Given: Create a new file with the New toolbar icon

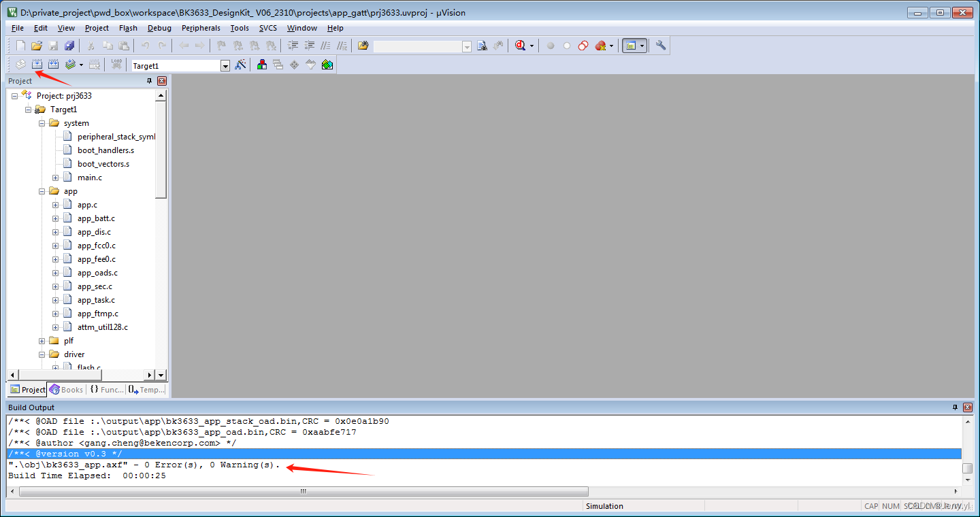Looking at the screenshot, I should point(20,46).
